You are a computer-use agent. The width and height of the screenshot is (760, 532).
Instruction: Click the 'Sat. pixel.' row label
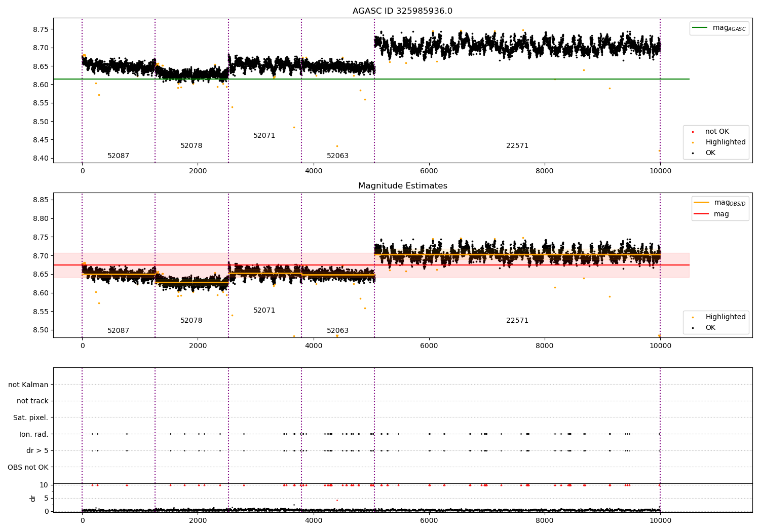coord(30,418)
